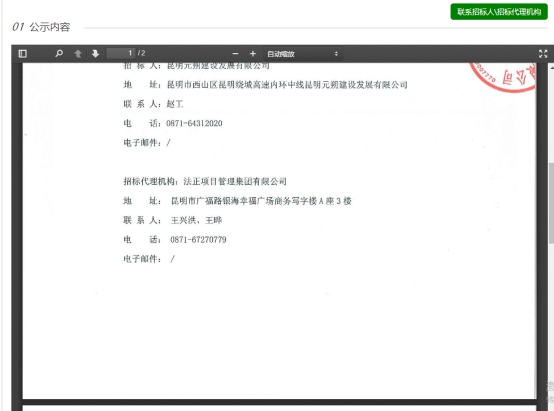The height and width of the screenshot is (411, 554).
Task: Open the find-in-document magnifier tool
Action: click(59, 54)
